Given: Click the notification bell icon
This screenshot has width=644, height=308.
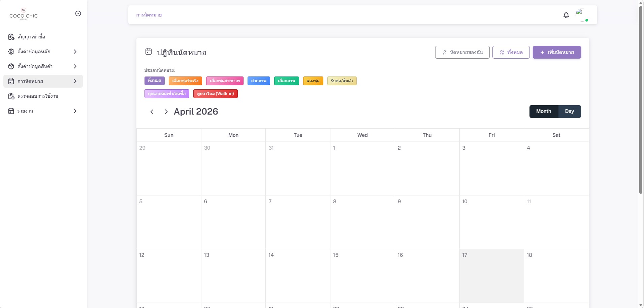Looking at the screenshot, I should pyautogui.click(x=566, y=15).
